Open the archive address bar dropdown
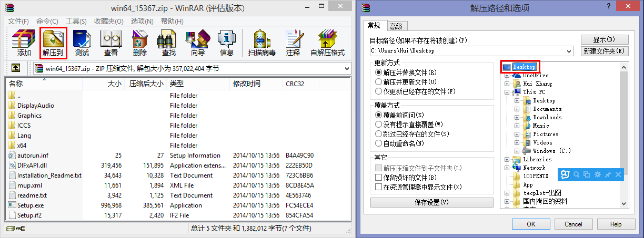 coord(346,68)
